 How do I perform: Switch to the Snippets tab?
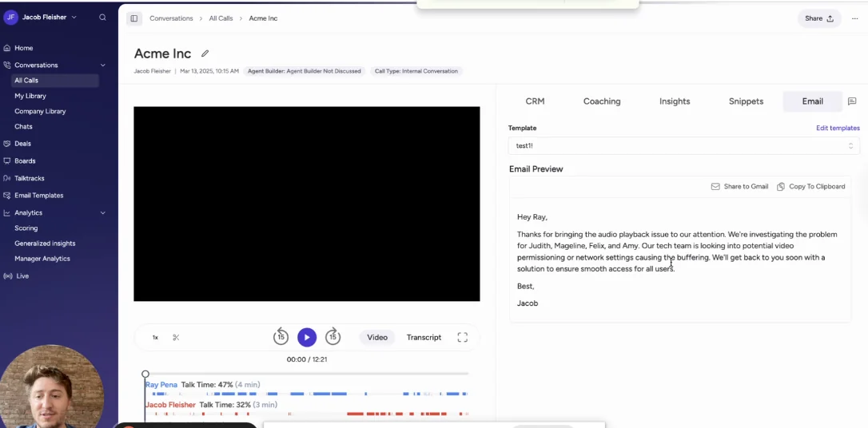click(x=746, y=101)
